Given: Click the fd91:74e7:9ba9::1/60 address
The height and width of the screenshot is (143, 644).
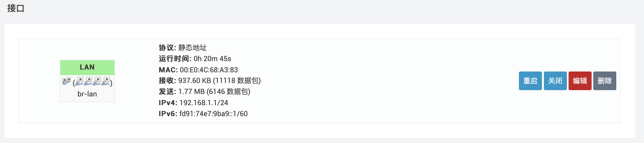Looking at the screenshot, I should [213, 114].
